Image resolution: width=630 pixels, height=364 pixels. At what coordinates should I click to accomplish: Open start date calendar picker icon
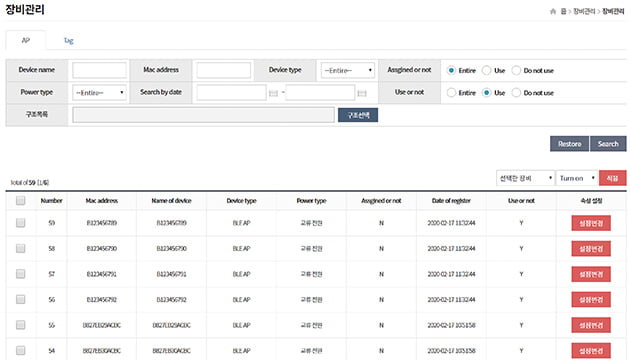tap(273, 93)
